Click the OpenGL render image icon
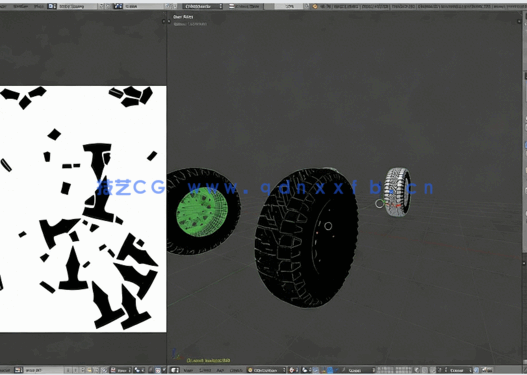This screenshot has height=375, width=527. 484,370
